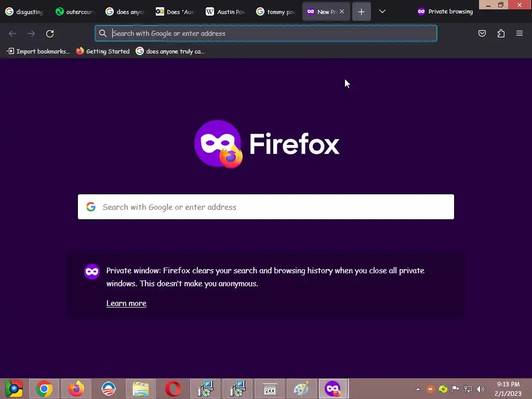This screenshot has height=399, width=532.
Task: Open File Explorer from the taskbar
Action: tap(141, 389)
